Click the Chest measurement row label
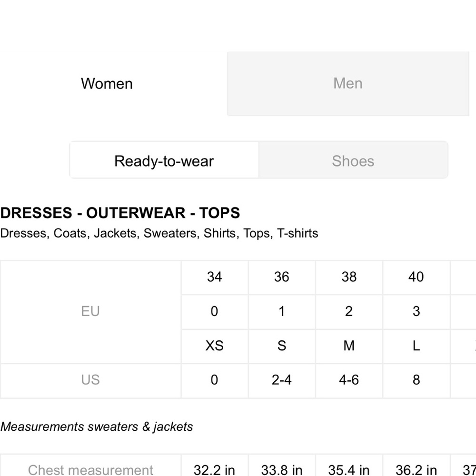 tap(90, 469)
